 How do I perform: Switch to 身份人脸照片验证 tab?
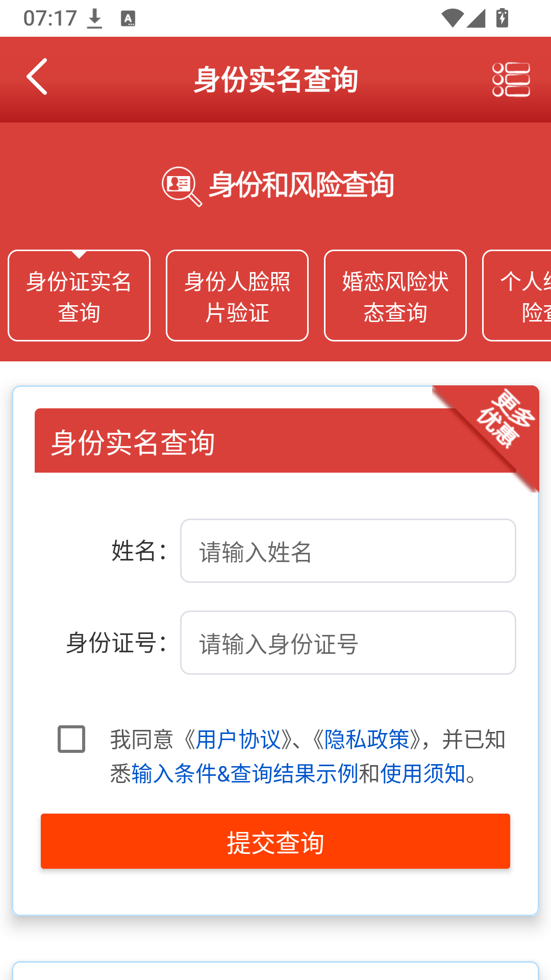(x=237, y=296)
